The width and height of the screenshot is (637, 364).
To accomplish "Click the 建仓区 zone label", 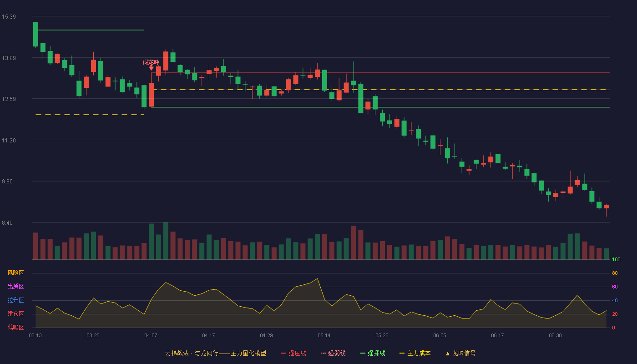I will (15, 314).
